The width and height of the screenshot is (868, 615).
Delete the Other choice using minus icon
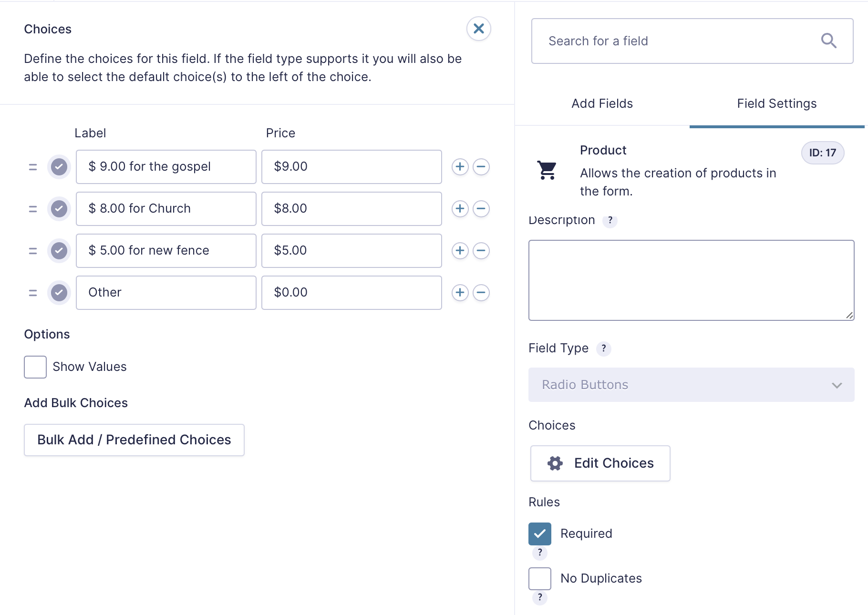click(x=481, y=293)
